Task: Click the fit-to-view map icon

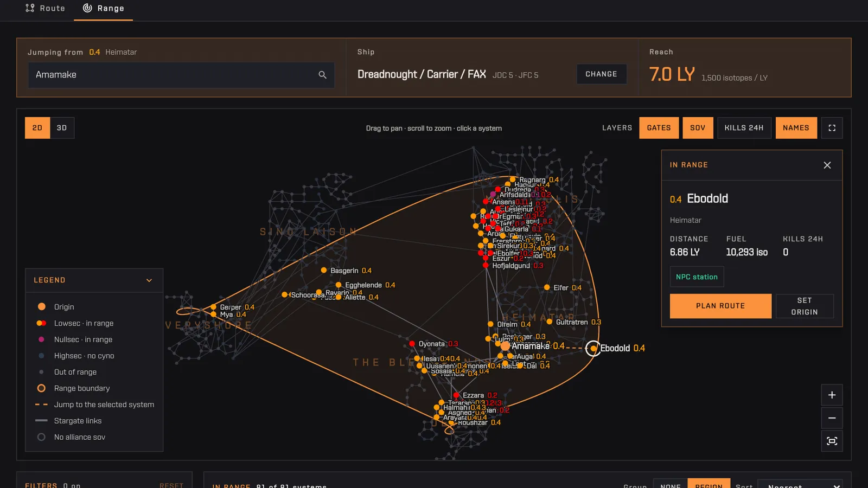Action: (x=832, y=441)
